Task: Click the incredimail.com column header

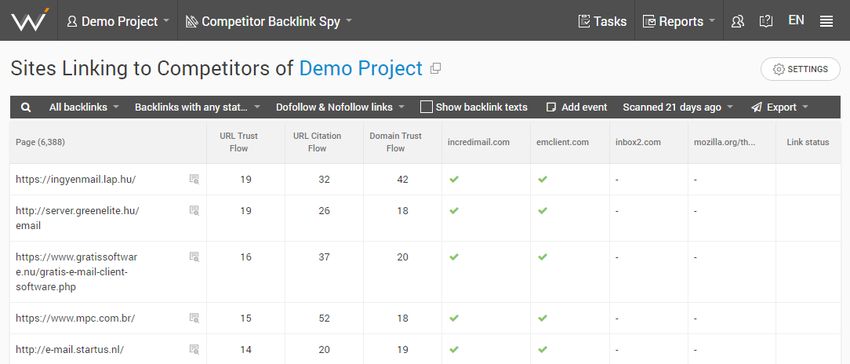Action: coord(479,142)
